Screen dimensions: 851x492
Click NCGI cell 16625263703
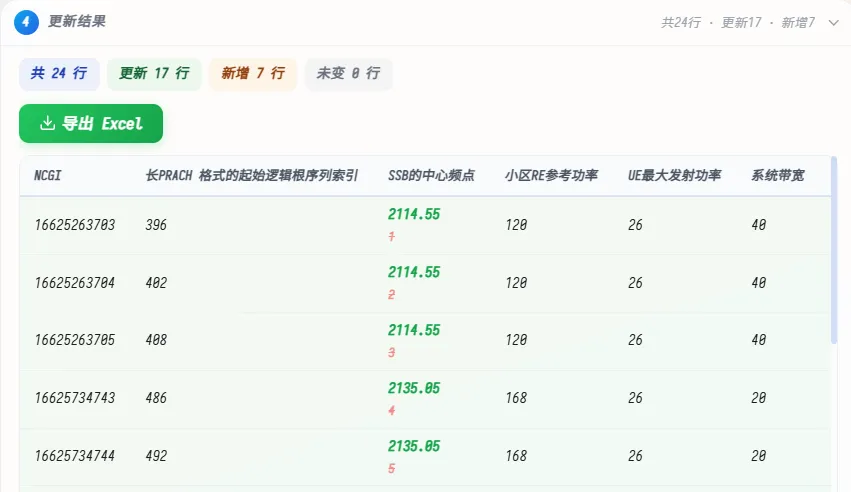[x=75, y=225]
